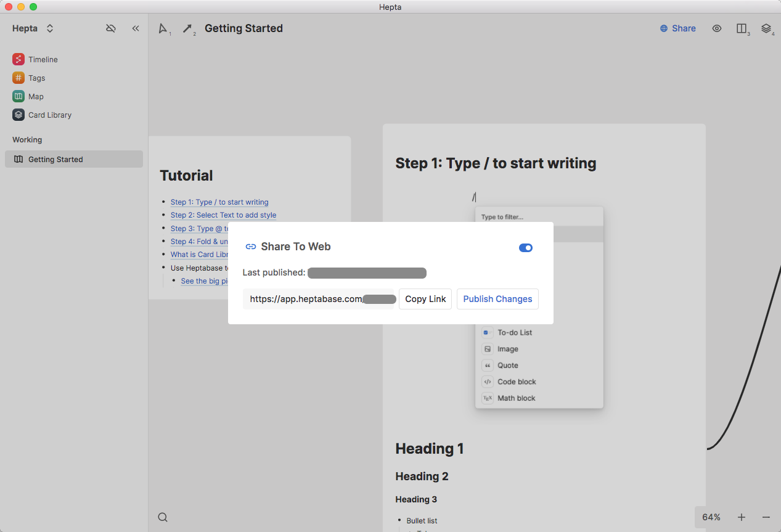Click the cloud sync off icon
Screen dimensions: 781x532
[x=111, y=28]
